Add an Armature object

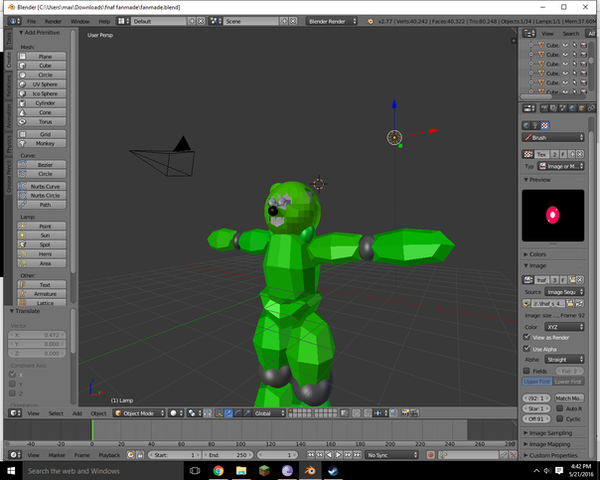point(45,293)
